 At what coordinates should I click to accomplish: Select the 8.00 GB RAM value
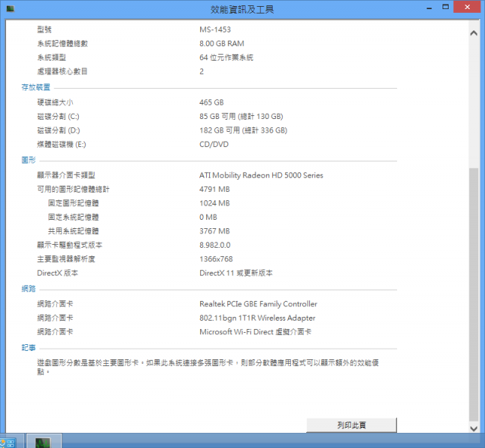(x=222, y=43)
